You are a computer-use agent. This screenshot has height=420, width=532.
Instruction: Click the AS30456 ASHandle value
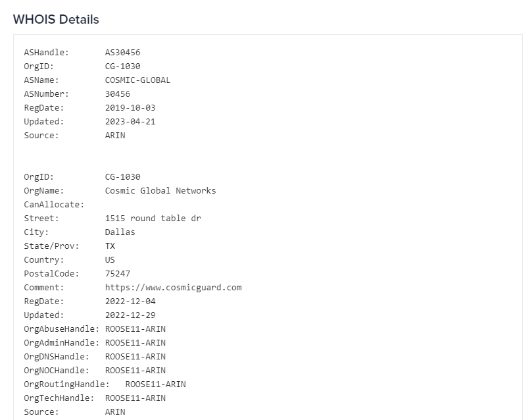coord(122,52)
